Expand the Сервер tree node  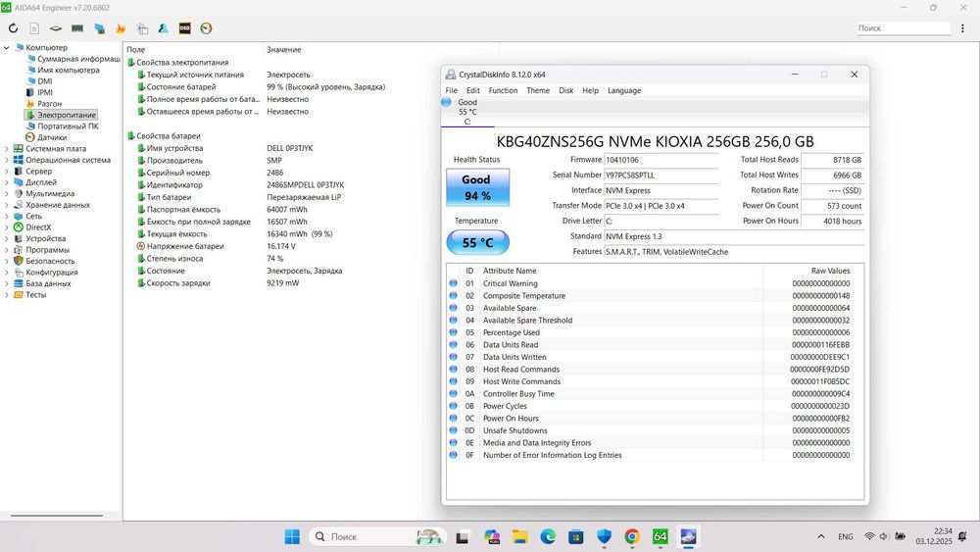[7, 172]
